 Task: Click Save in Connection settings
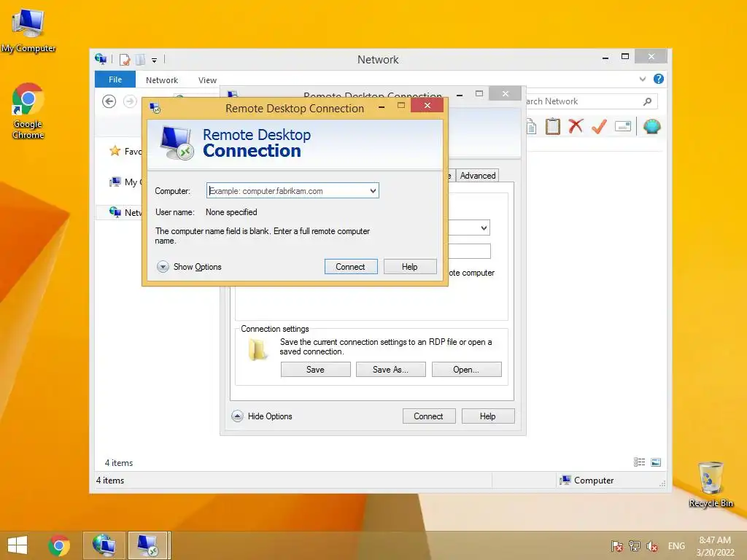point(315,370)
